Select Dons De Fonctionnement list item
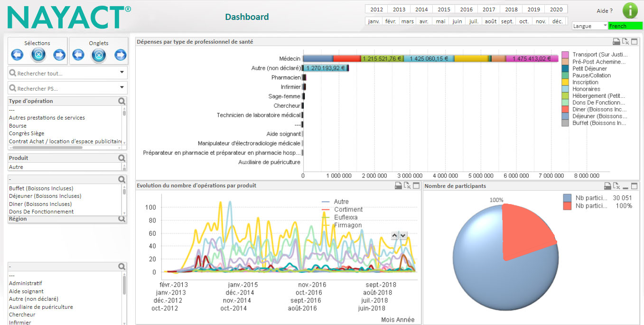 (x=41, y=212)
